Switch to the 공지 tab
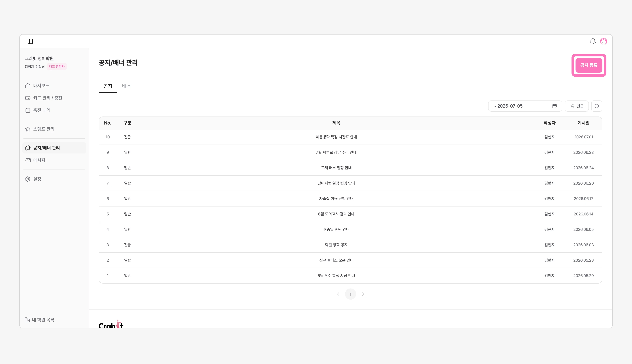This screenshot has height=364, width=632. tap(108, 86)
